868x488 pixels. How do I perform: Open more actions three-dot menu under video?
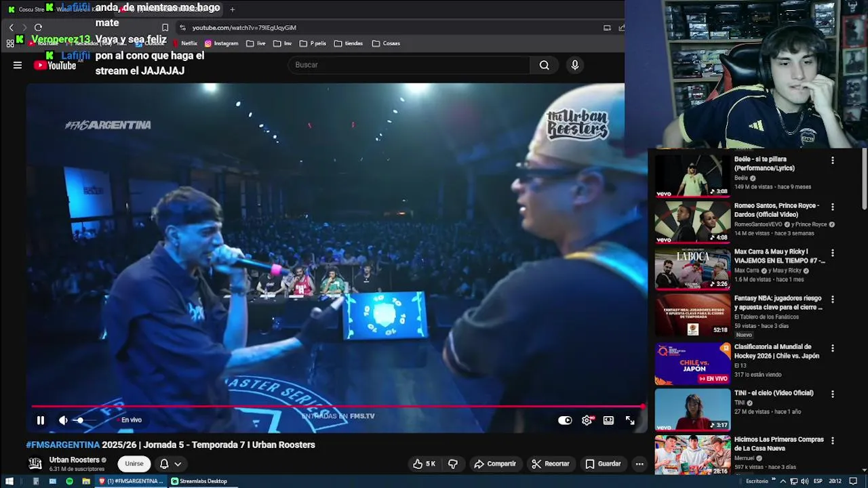coord(639,464)
